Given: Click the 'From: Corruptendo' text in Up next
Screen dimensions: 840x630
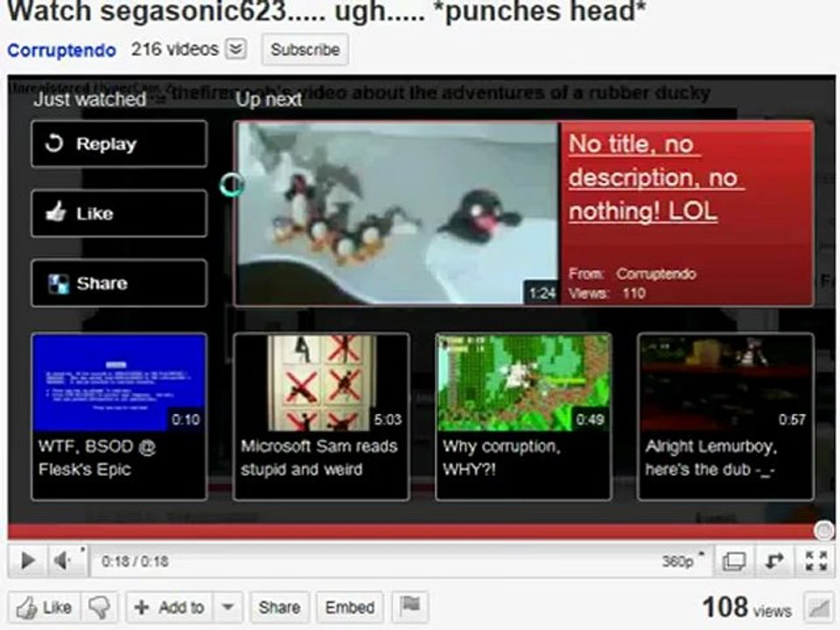Looking at the screenshot, I should [632, 274].
